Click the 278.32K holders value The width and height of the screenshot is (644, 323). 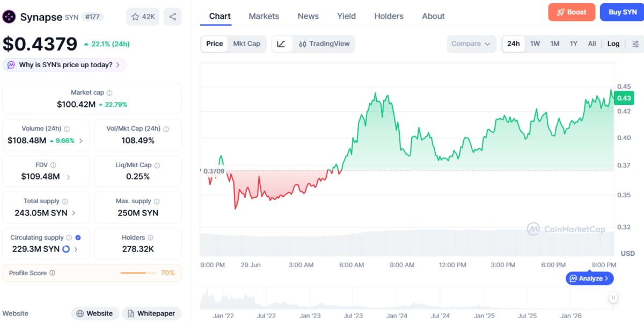pos(138,249)
